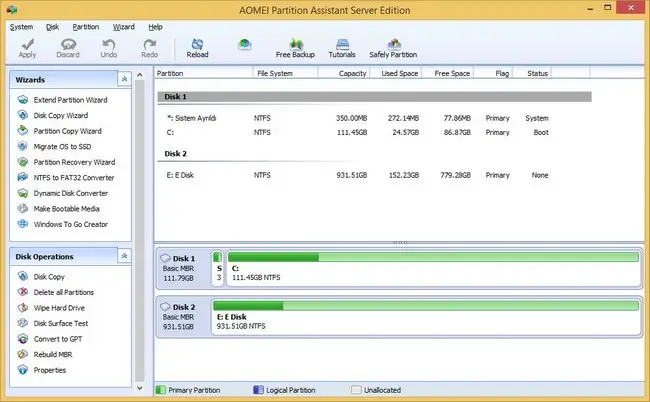Open Free Backup from toolbar

[x=295, y=48]
